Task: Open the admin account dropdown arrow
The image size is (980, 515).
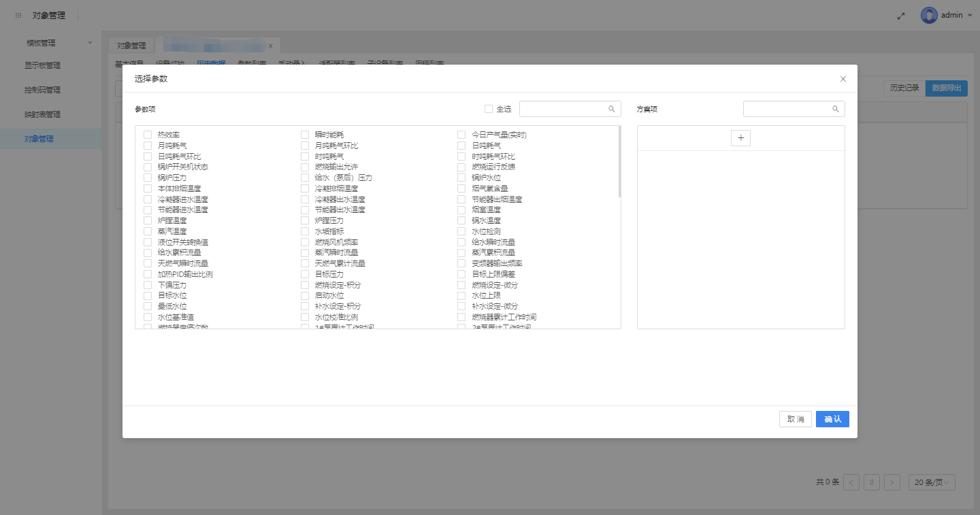Action: [x=969, y=15]
